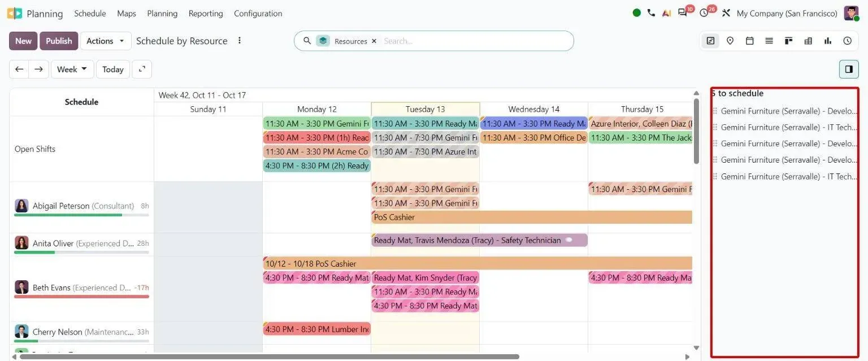The width and height of the screenshot is (868, 361).
Task: Open Thursday's 11:30 AM - 3:30 PM The Jackson open shift
Action: click(640, 137)
